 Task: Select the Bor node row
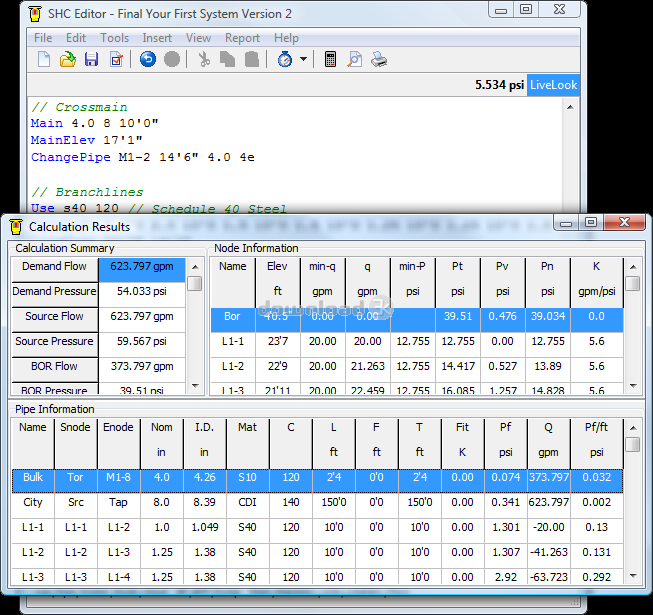tap(417, 320)
